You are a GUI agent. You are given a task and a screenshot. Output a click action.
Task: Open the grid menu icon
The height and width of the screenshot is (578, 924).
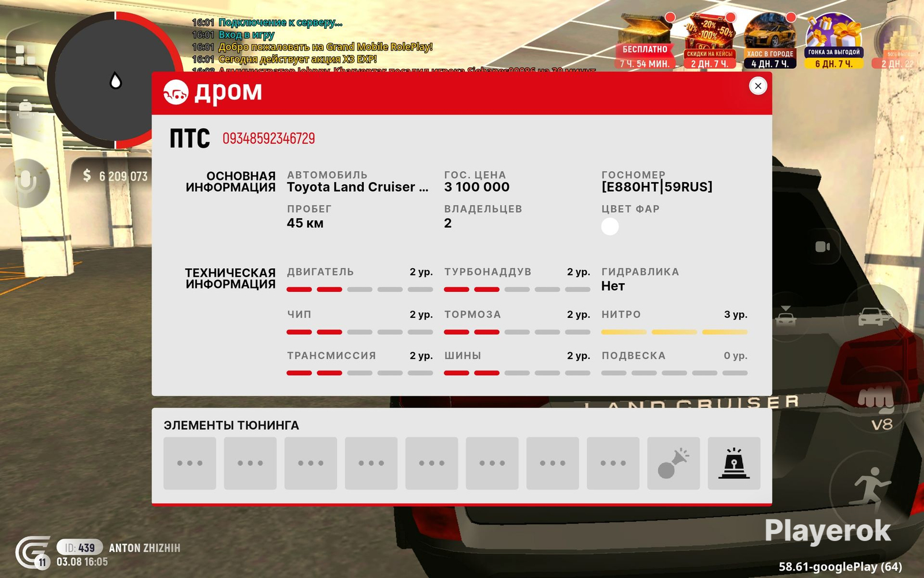(25, 55)
